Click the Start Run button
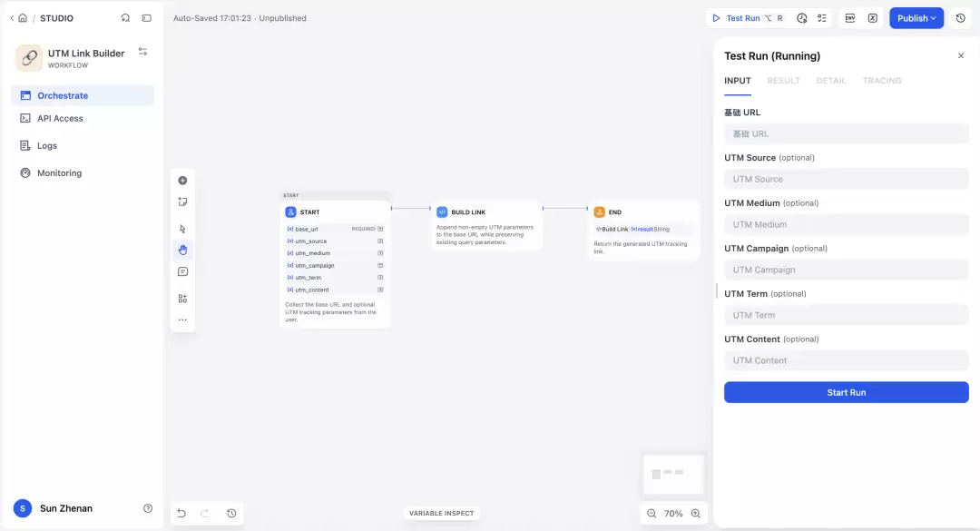 (x=847, y=393)
